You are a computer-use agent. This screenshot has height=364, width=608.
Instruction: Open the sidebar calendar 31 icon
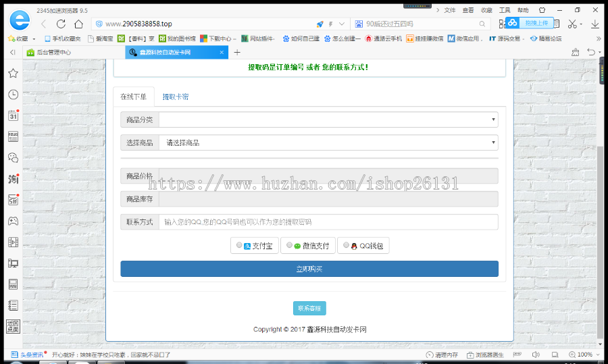pyautogui.click(x=14, y=115)
